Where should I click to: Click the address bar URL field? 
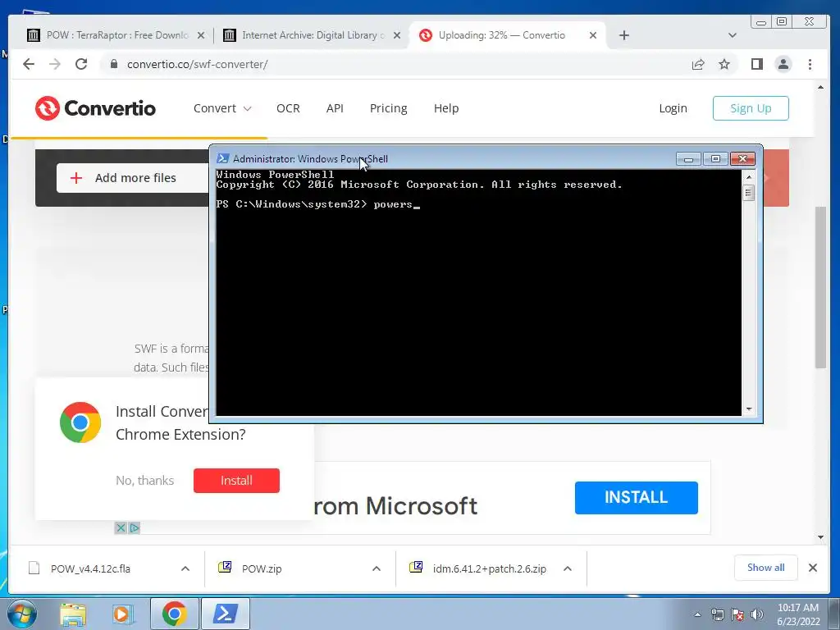click(x=396, y=64)
